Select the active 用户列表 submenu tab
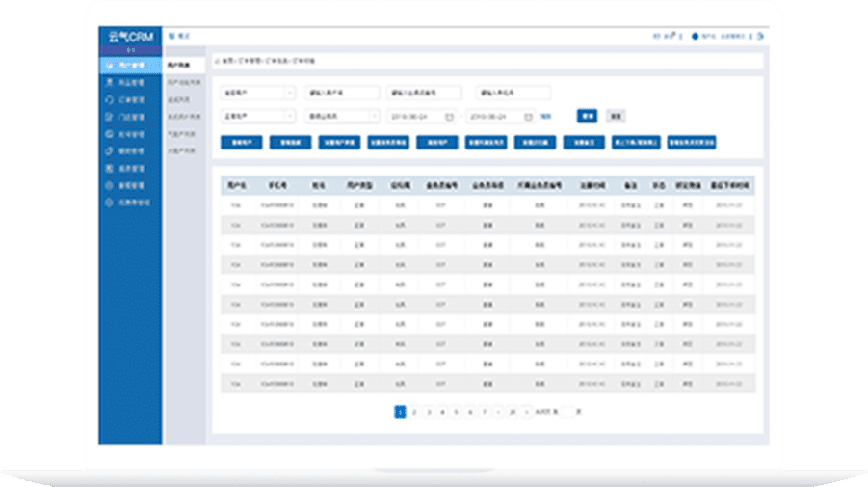The height and width of the screenshot is (487, 868). tap(184, 66)
